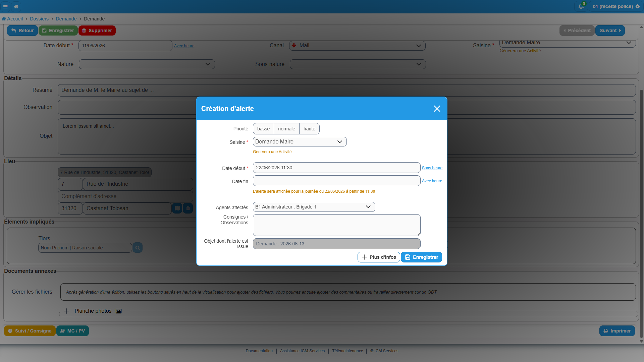Click the Planche photos image icon
The height and width of the screenshot is (362, 644).
click(118, 311)
